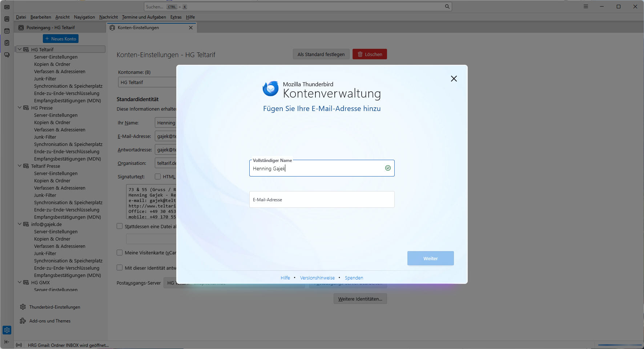Enable the HTML signature checkbox
The image size is (644, 349).
click(158, 177)
